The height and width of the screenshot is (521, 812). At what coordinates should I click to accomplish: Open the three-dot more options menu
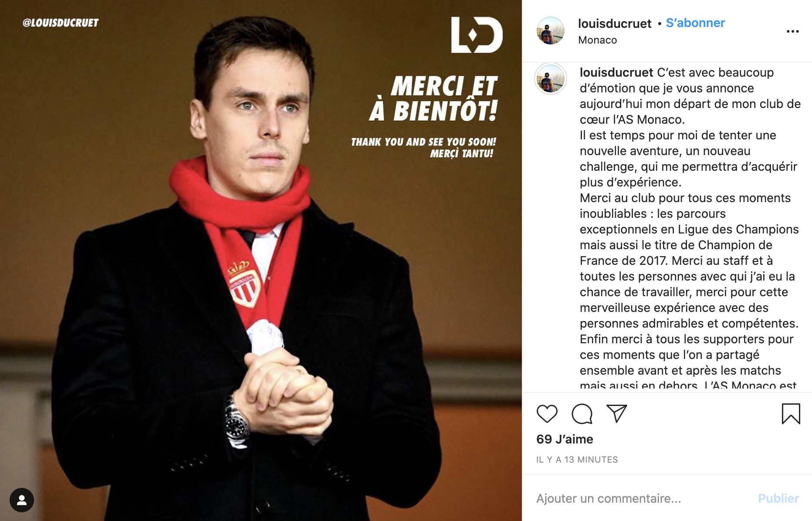792,31
